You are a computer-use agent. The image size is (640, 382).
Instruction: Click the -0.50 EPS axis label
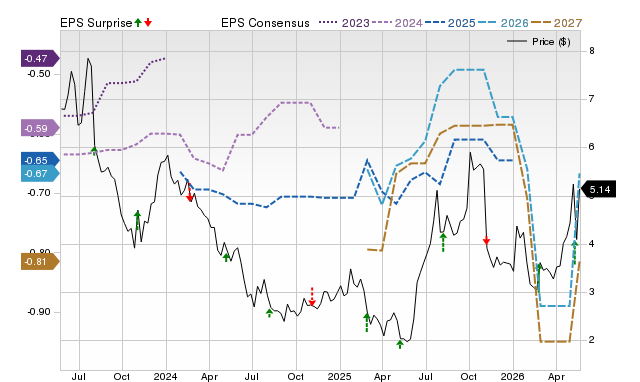pos(39,74)
